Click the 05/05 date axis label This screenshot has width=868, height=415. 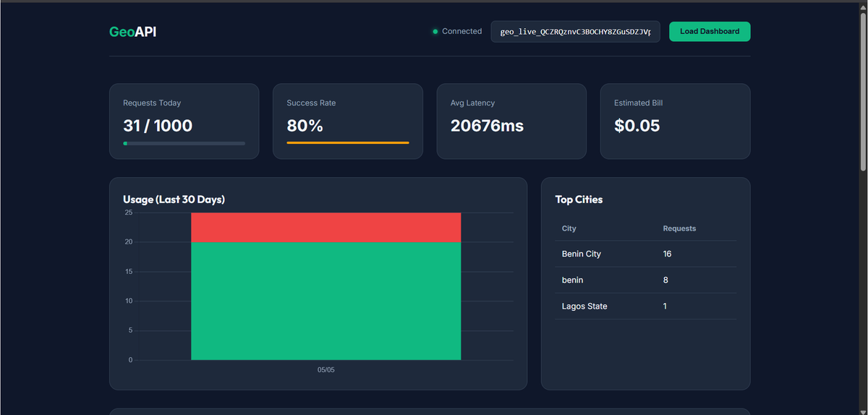[x=325, y=370]
